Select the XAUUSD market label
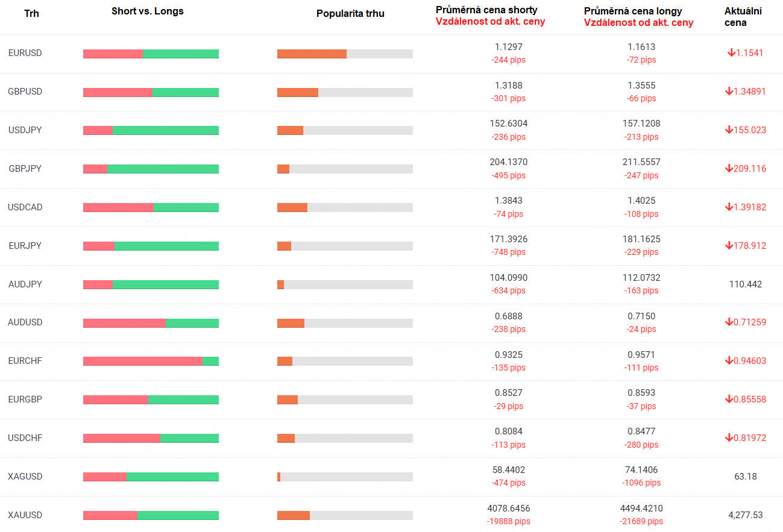This screenshot has height=532, width=783. (25, 515)
